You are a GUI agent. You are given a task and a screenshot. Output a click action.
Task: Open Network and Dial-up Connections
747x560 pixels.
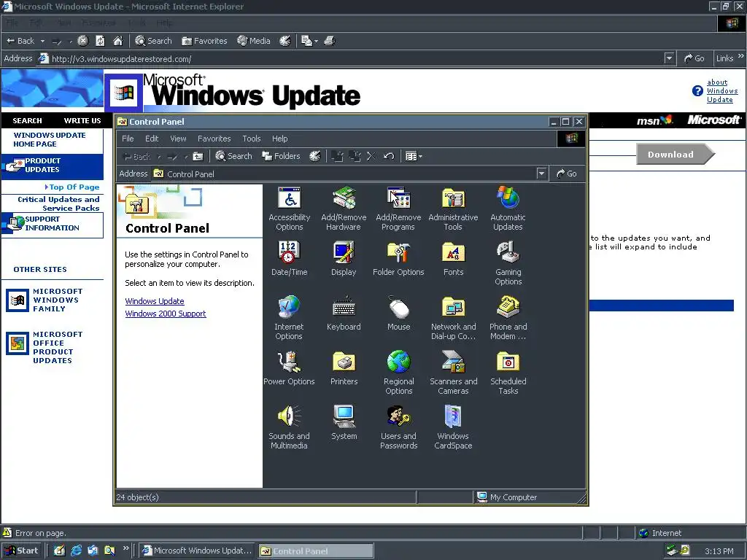(x=453, y=318)
